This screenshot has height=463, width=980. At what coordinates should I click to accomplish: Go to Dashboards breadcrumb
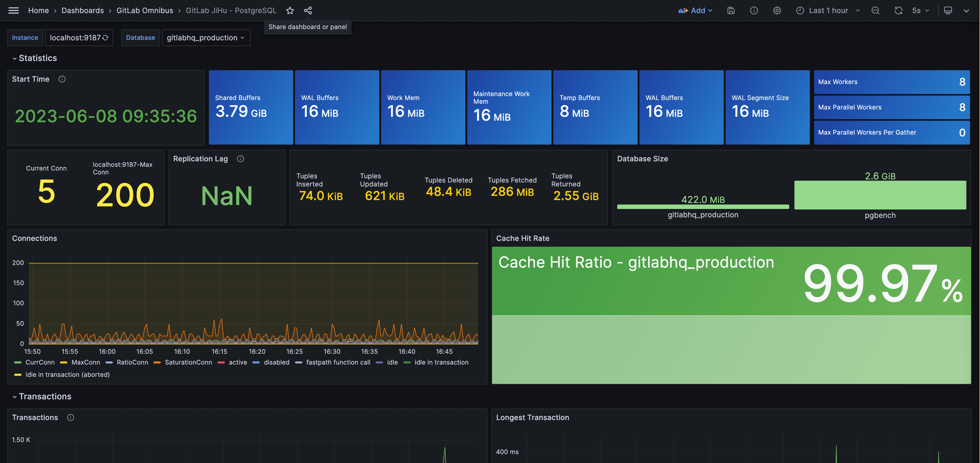coord(82,10)
